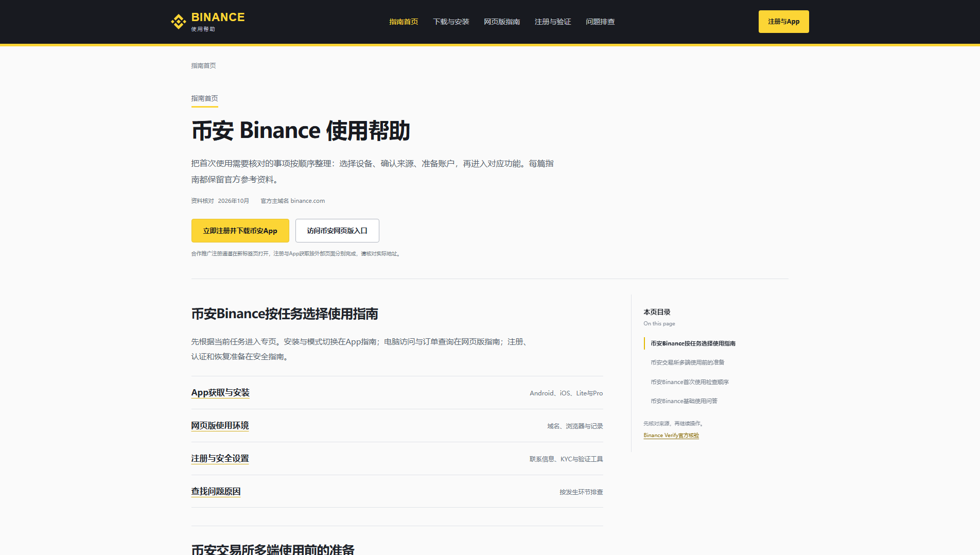Jump to 币安Binance基础使用问答 in sidebar
980x555 pixels.
[684, 401]
